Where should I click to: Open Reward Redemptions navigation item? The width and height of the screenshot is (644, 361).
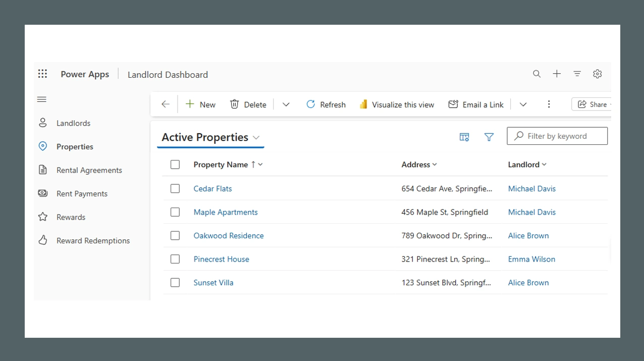[93, 241]
